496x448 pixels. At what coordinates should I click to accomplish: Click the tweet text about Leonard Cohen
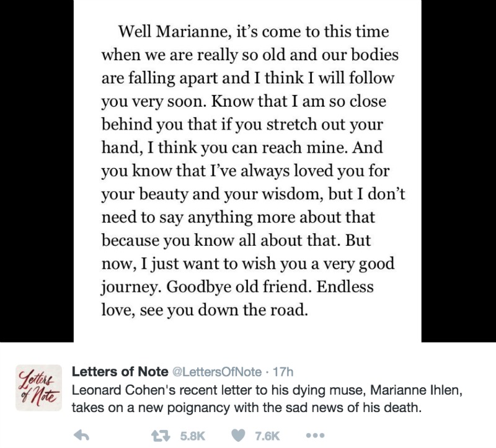click(x=267, y=398)
